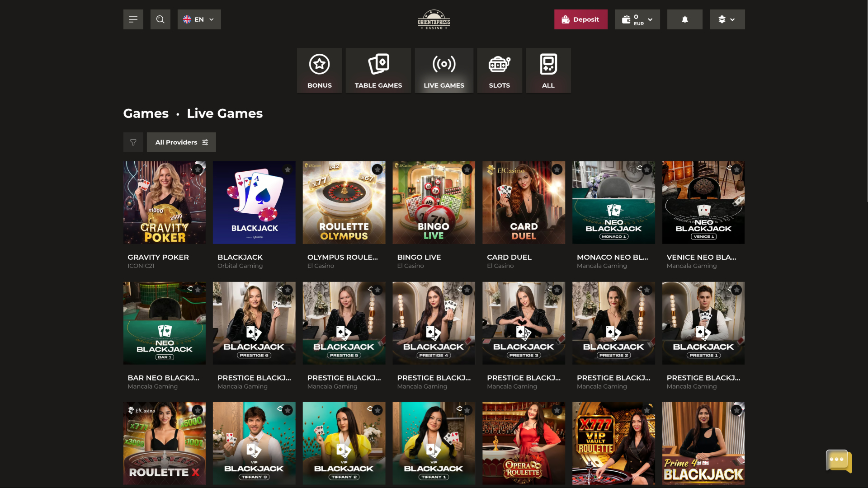Open the Roulette Olympus game thumbnail
Image resolution: width=868 pixels, height=488 pixels.
click(x=344, y=202)
